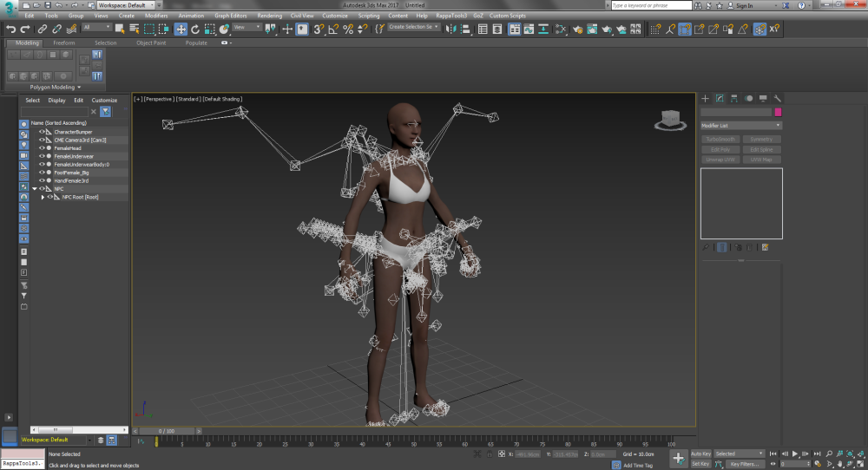Toggle the Spinner Snap button
Viewport: 868px width, 470px height.
[363, 29]
